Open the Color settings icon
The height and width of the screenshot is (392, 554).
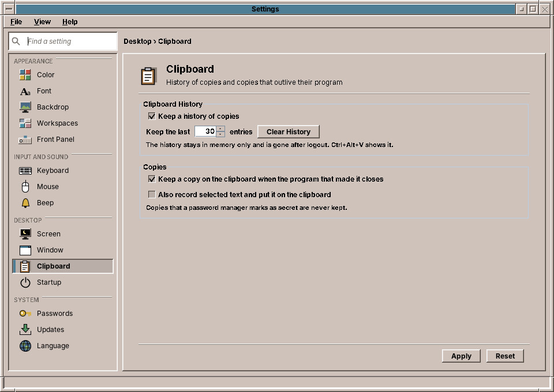click(x=25, y=75)
